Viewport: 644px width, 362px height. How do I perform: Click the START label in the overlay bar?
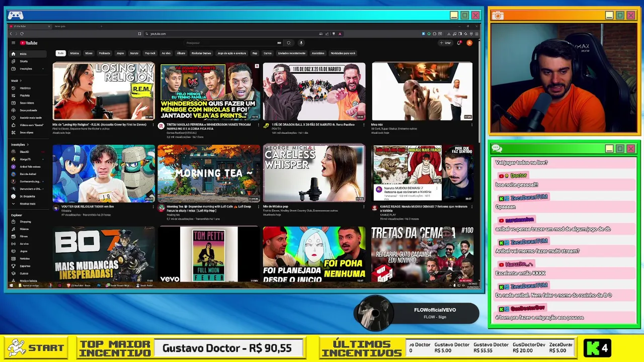click(x=46, y=348)
